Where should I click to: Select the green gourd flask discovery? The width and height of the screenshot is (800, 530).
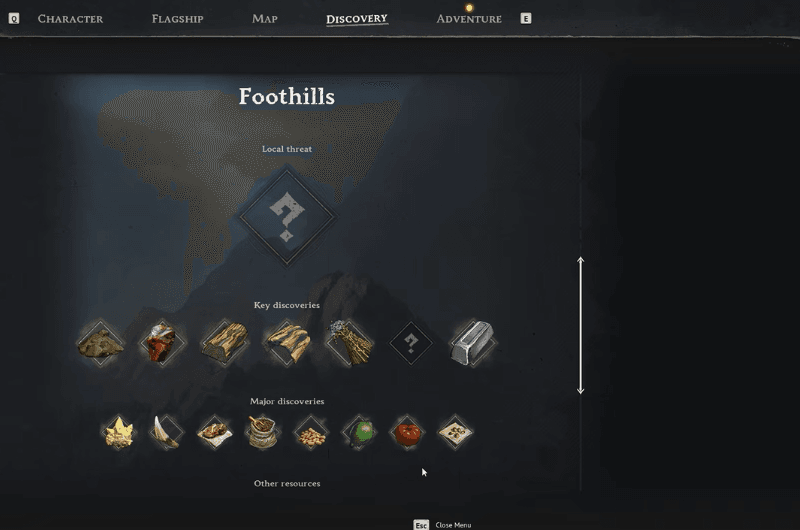pos(359,432)
